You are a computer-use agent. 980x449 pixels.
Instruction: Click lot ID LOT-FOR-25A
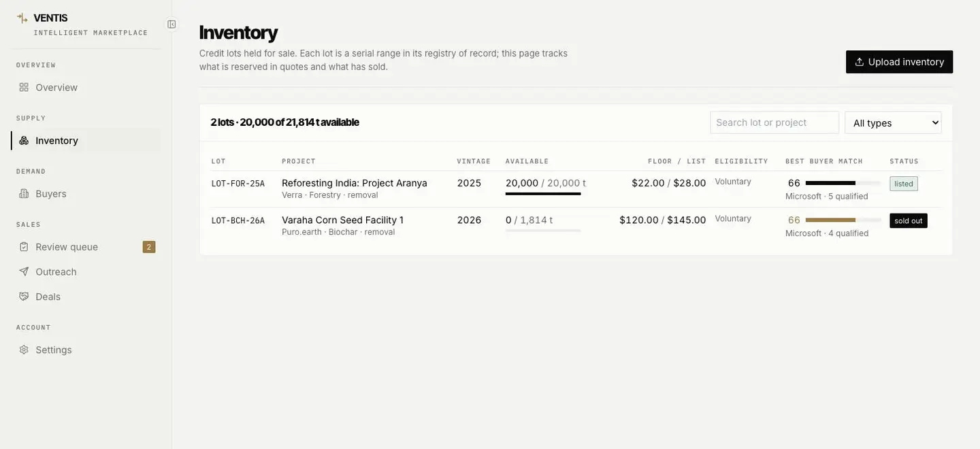238,184
